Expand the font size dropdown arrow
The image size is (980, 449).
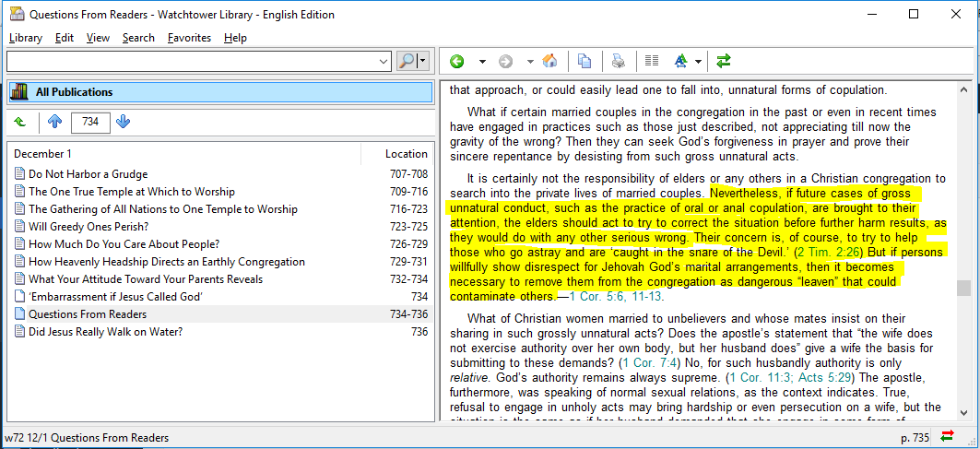698,62
